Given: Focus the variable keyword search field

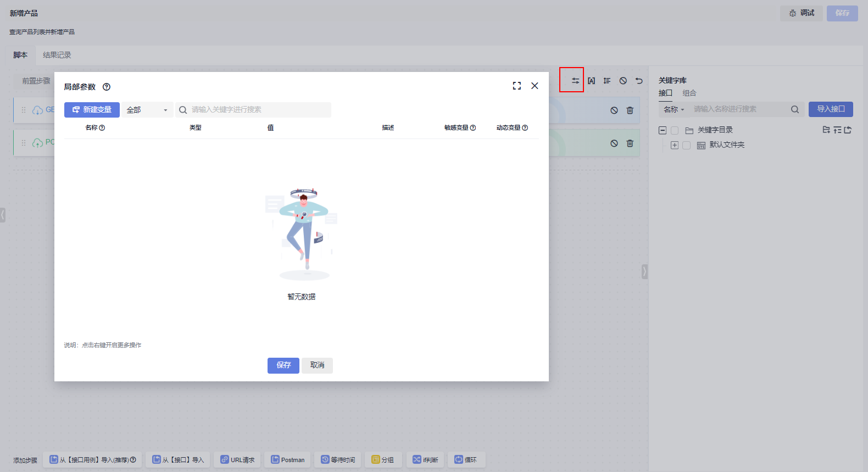Looking at the screenshot, I should pyautogui.click(x=253, y=110).
